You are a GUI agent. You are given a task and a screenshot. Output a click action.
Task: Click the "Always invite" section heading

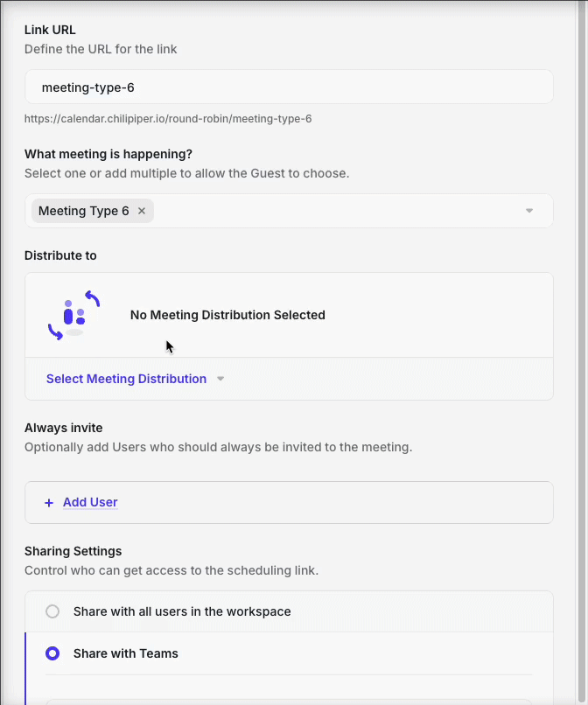[64, 428]
